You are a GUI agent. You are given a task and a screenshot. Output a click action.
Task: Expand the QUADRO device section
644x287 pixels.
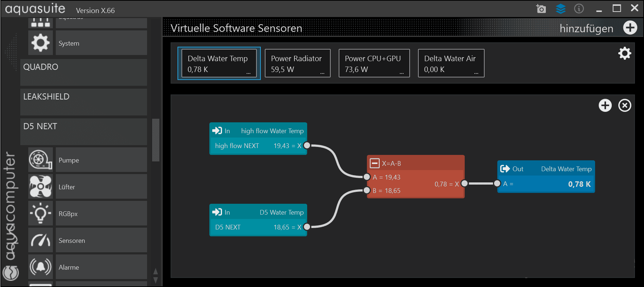pyautogui.click(x=84, y=72)
